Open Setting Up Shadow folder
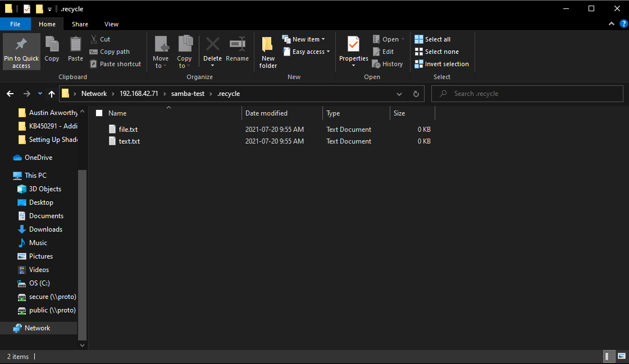This screenshot has height=364, width=629. (x=48, y=140)
